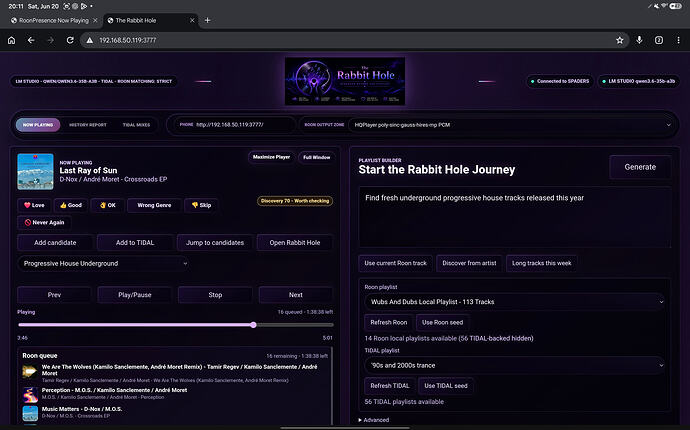Open the tab switcher icon
This screenshot has width=690, height=430.
[x=659, y=40]
